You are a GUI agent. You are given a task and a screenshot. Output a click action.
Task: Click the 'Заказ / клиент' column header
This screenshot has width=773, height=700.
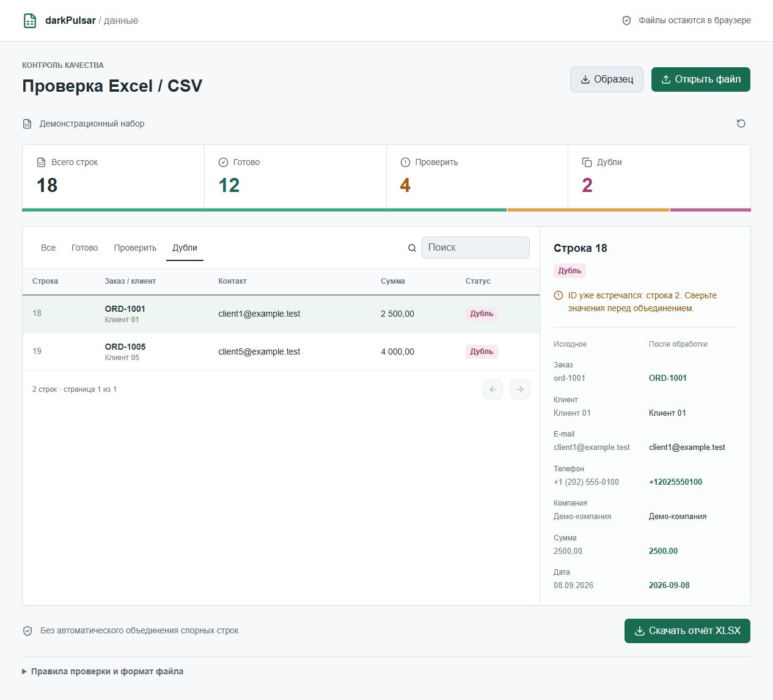(x=130, y=281)
